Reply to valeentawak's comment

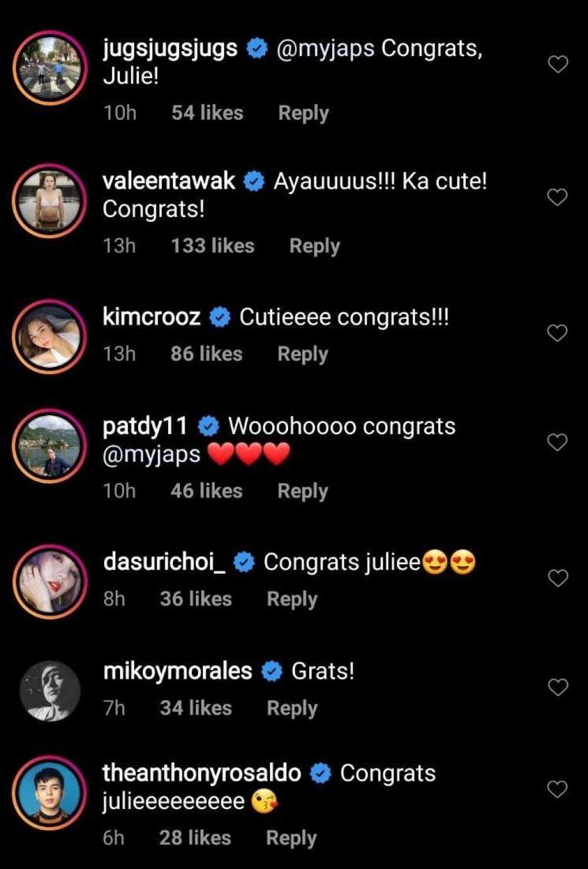tap(315, 246)
